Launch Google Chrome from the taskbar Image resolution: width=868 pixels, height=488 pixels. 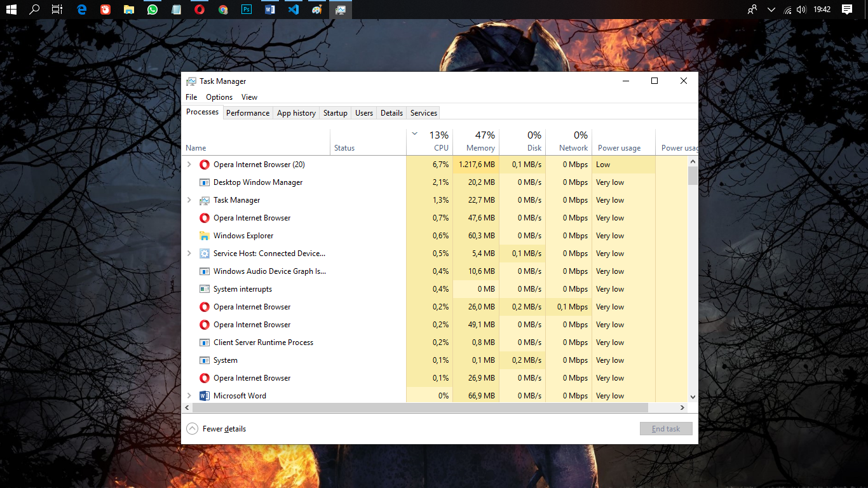(223, 10)
